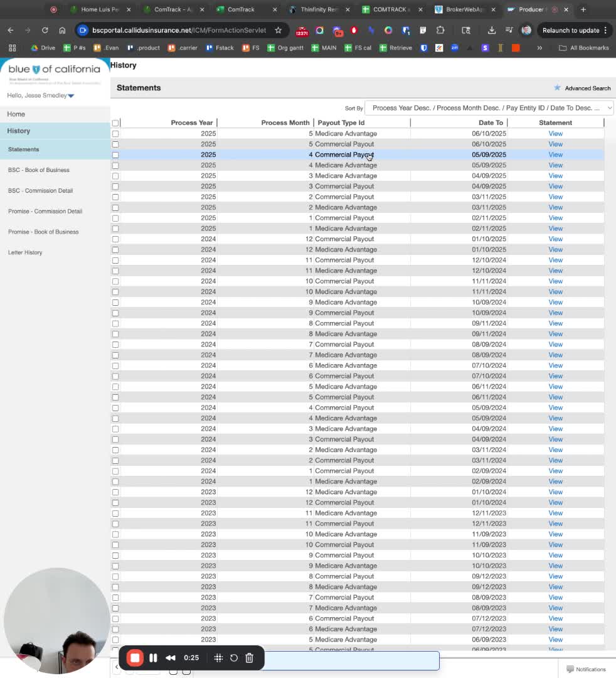
Task: Delete the recording with trash icon
Action: coord(249,658)
